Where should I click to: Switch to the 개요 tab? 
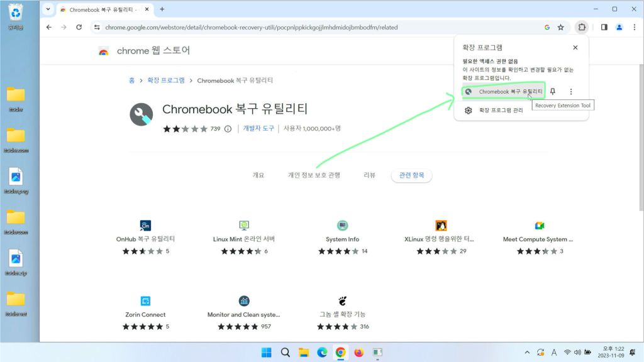click(258, 175)
